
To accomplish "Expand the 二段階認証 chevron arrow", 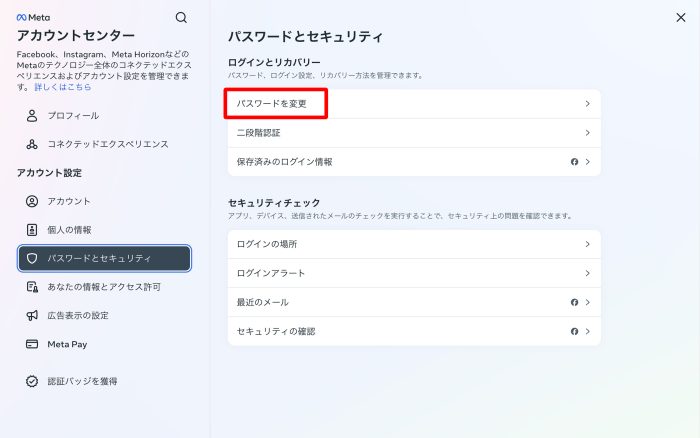I will click(587, 132).
